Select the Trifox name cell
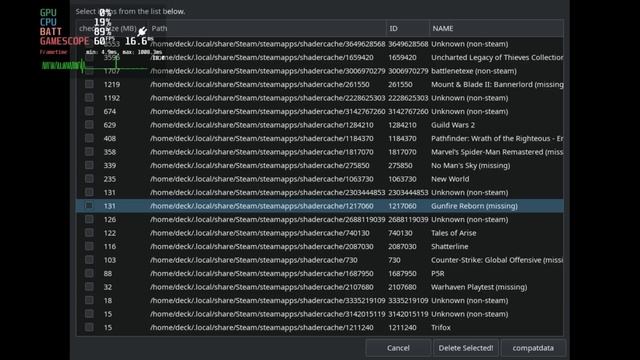The image size is (640, 360). [x=441, y=327]
